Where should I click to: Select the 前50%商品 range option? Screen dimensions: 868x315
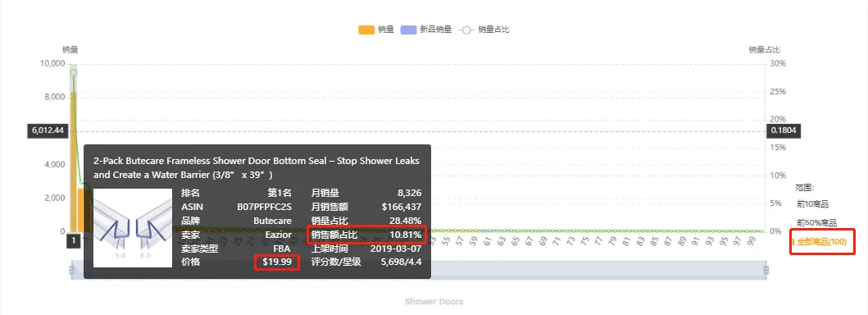[x=816, y=222]
